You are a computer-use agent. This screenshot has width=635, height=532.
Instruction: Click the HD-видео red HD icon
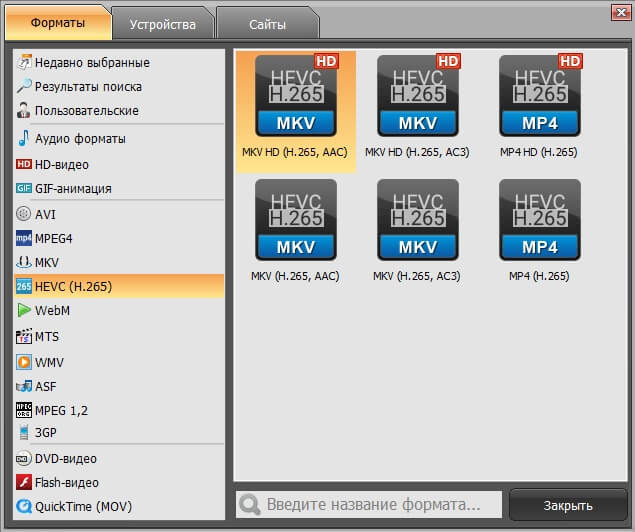[24, 164]
